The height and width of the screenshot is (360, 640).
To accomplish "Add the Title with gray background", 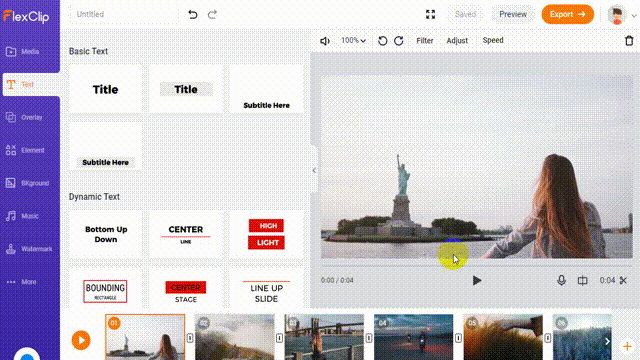I will [x=186, y=89].
